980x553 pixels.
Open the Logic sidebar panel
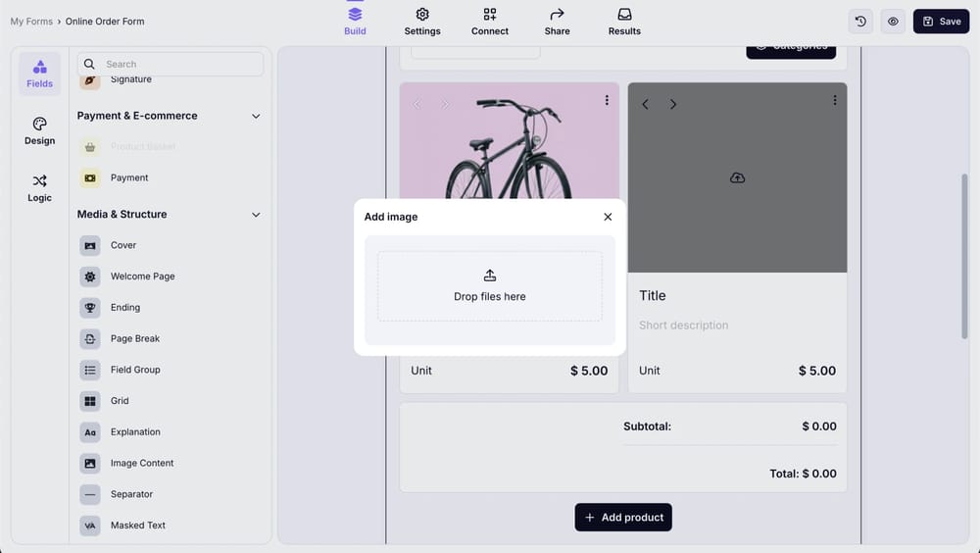pyautogui.click(x=39, y=187)
